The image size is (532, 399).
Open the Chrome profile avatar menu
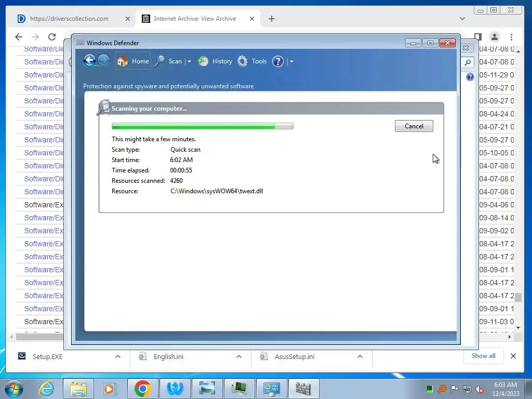[495, 37]
